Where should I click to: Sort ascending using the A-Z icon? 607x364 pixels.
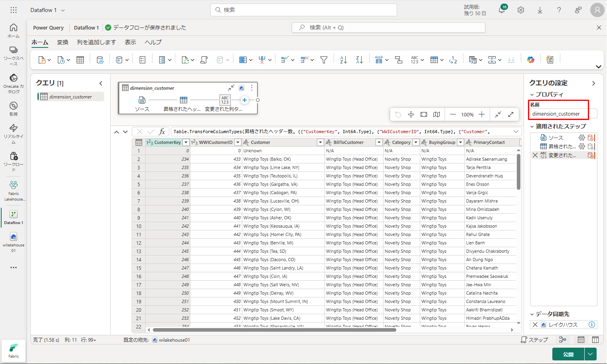pos(343,60)
